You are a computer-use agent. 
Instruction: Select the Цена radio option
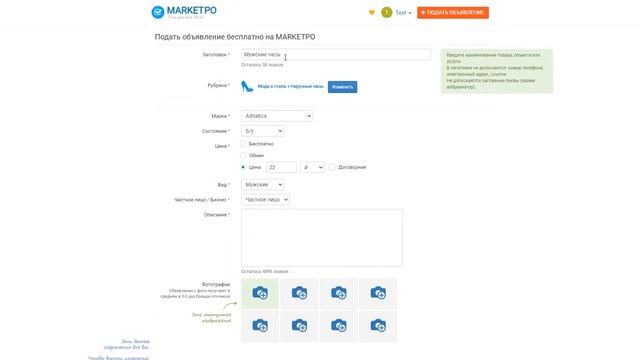pyautogui.click(x=243, y=167)
